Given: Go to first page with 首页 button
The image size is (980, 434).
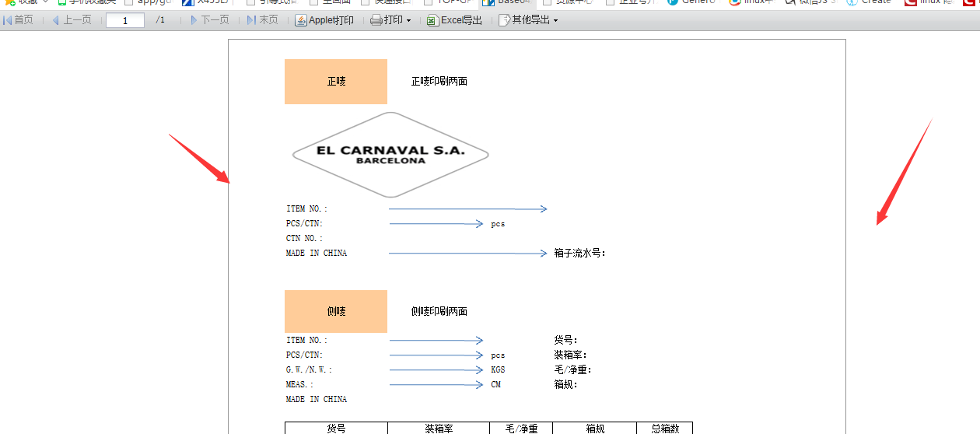Looking at the screenshot, I should (x=19, y=19).
